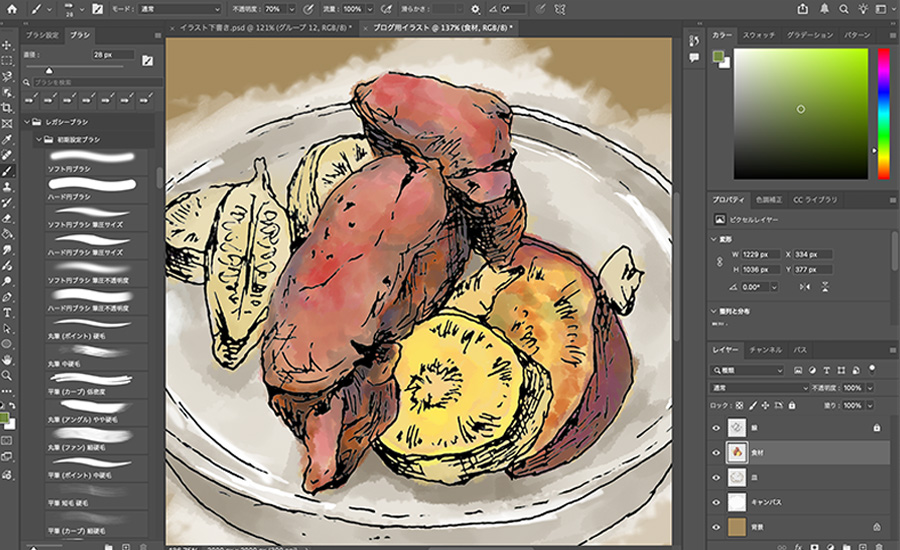The width and height of the screenshot is (900, 550).
Task: Toggle visibility of the キャンバス layer
Action: (x=716, y=502)
